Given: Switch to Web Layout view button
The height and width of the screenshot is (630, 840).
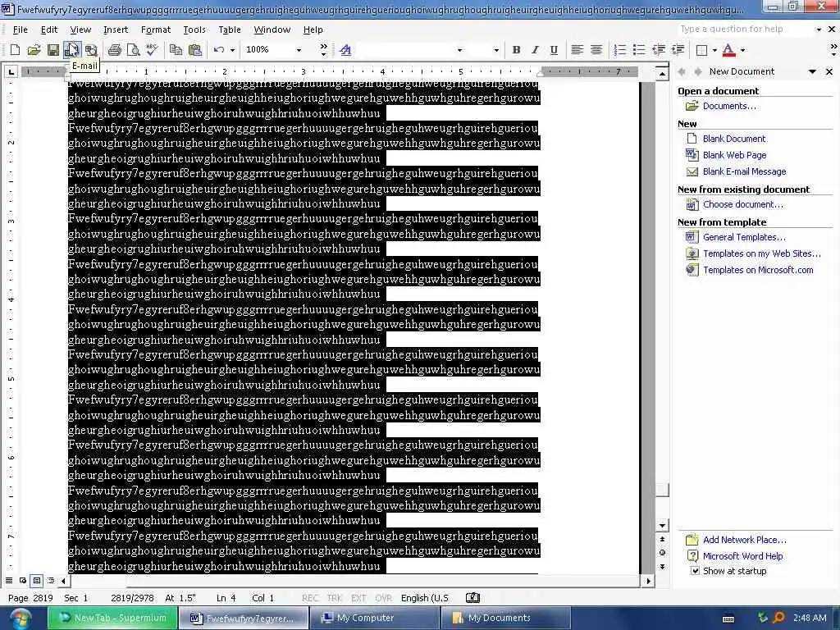Looking at the screenshot, I should [x=22, y=580].
